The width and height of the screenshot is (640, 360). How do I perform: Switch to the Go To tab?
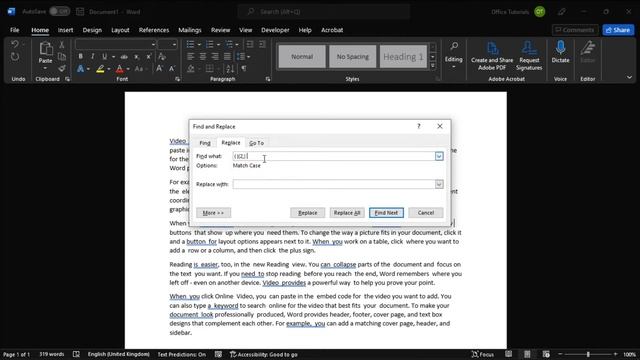pos(256,143)
